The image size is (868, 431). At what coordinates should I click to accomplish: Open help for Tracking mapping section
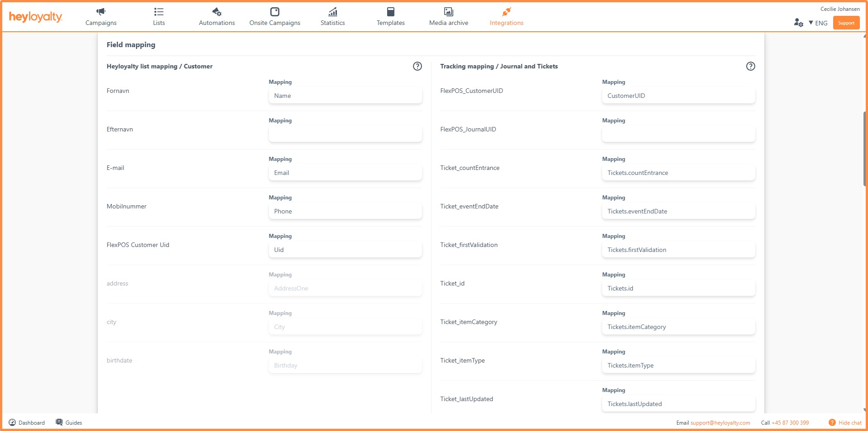coord(750,66)
